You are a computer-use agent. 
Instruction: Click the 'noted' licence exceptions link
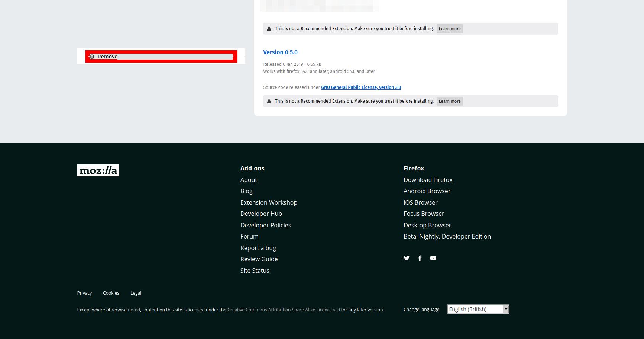[x=134, y=310]
